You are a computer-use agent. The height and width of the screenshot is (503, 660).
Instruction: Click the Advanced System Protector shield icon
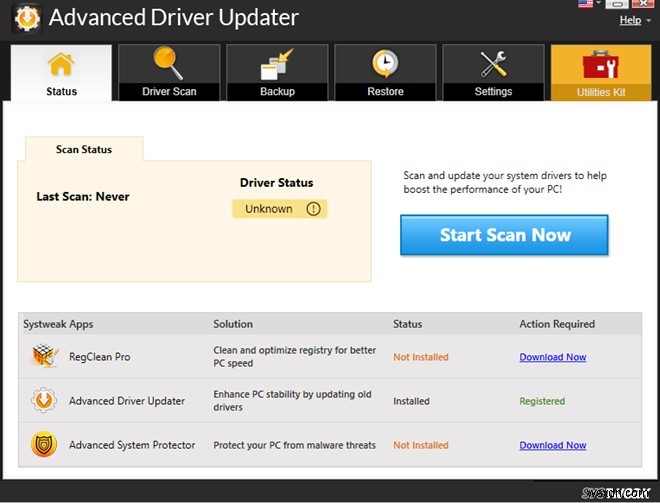[x=44, y=444]
